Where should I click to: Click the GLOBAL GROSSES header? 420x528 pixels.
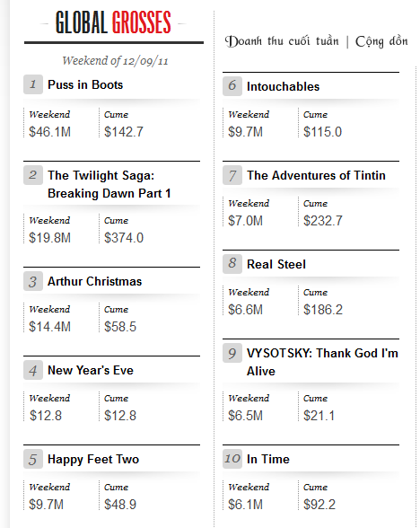(113, 22)
